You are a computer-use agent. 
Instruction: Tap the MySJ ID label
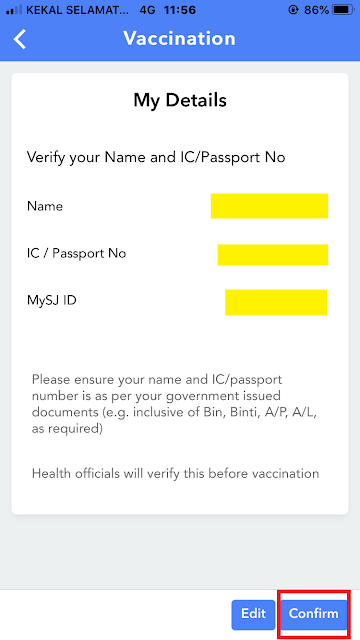(x=51, y=301)
